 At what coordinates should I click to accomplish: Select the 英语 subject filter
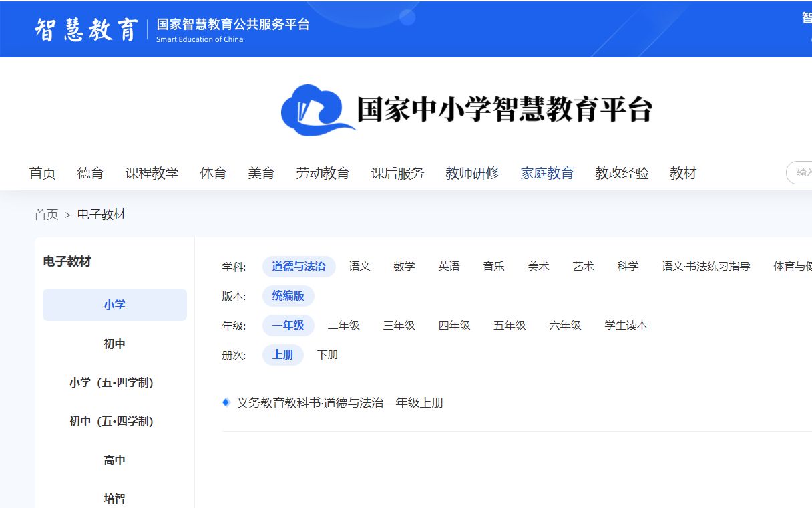(x=449, y=266)
